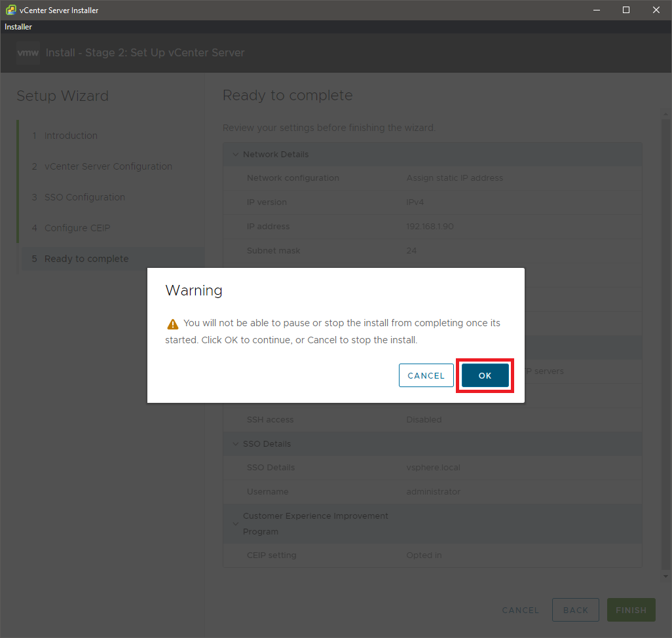Click the Back button in the wizard footer

(575, 610)
